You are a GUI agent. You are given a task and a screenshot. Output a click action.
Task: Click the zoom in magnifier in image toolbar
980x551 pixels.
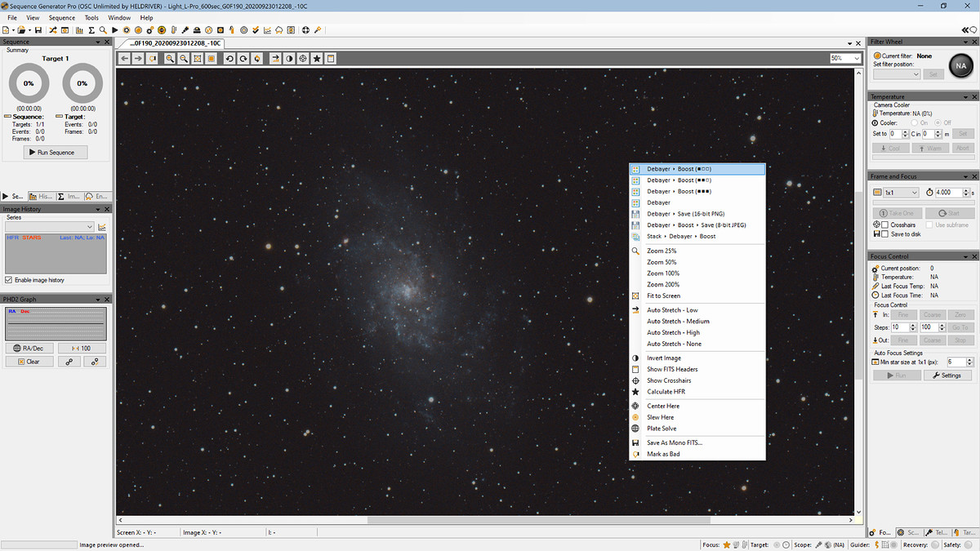coord(170,59)
